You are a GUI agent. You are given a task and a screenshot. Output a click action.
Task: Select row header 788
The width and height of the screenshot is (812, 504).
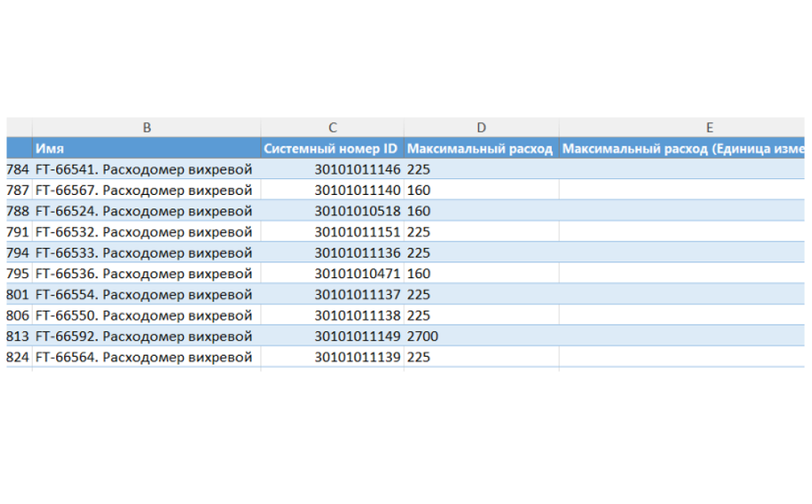[x=19, y=211]
